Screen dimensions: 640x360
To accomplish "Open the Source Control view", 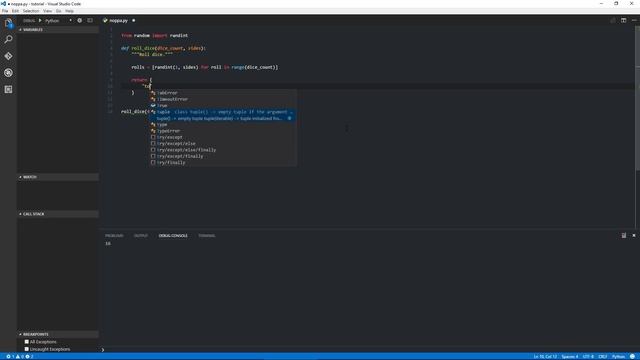I will coord(8,56).
